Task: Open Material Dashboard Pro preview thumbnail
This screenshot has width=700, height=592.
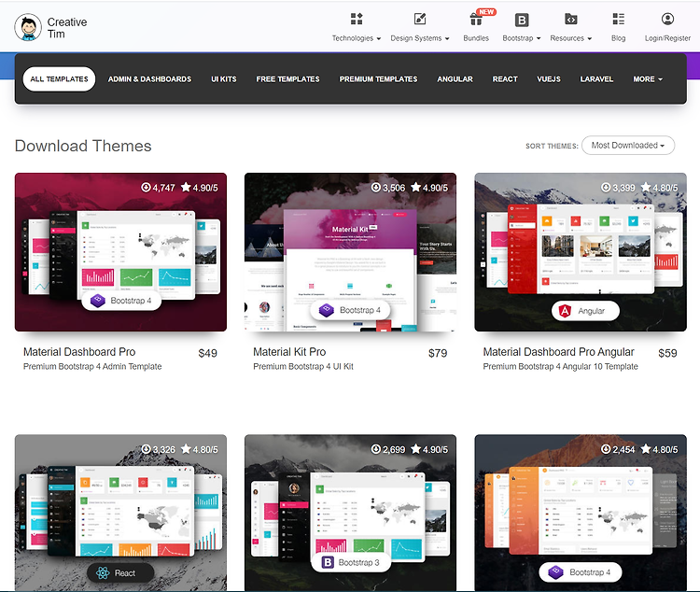Action: point(120,252)
